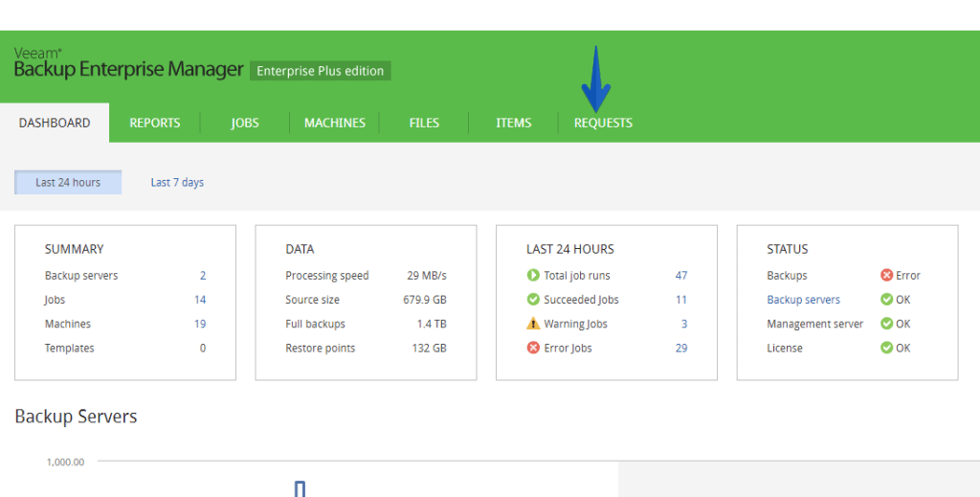Switch to the Items tab
The height and width of the screenshot is (497, 980).
click(514, 123)
